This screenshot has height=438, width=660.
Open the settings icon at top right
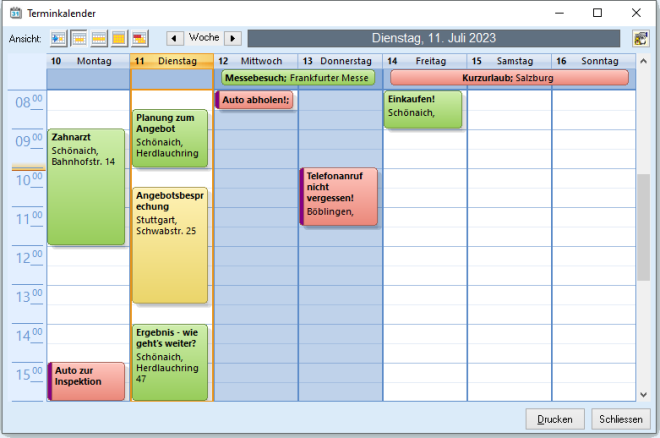pyautogui.click(x=640, y=38)
